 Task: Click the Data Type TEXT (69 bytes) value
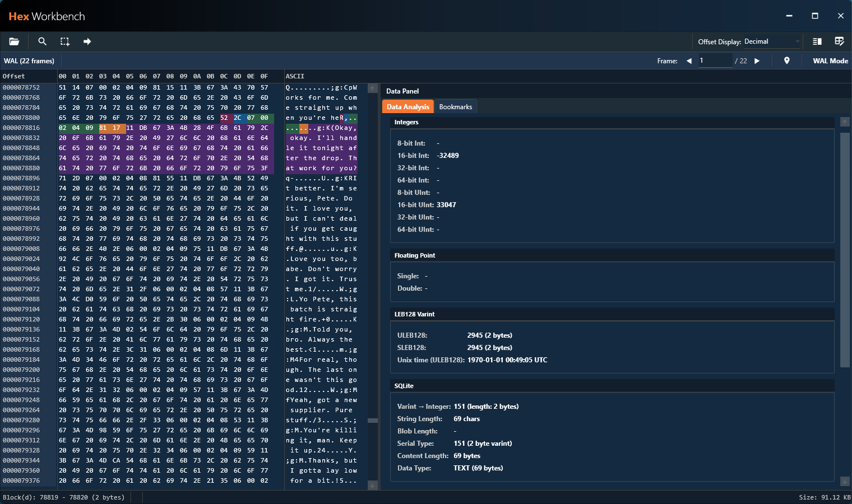[x=478, y=468]
